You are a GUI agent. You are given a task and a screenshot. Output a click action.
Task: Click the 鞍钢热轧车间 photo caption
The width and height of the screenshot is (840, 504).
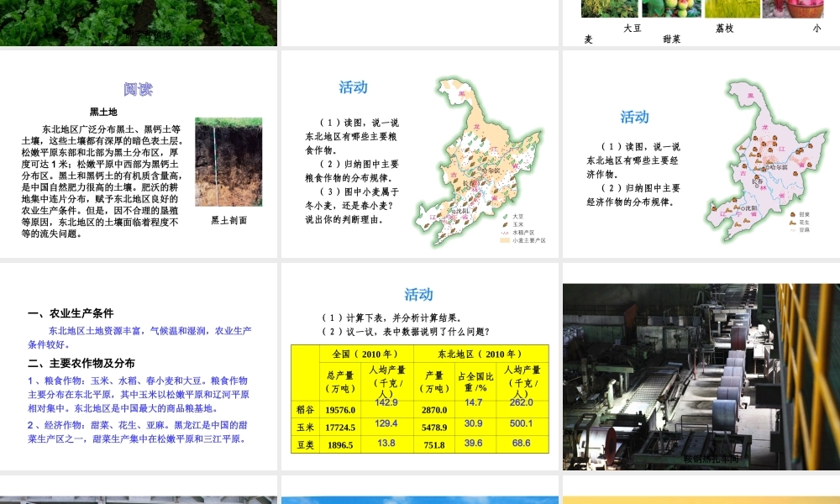(x=711, y=459)
